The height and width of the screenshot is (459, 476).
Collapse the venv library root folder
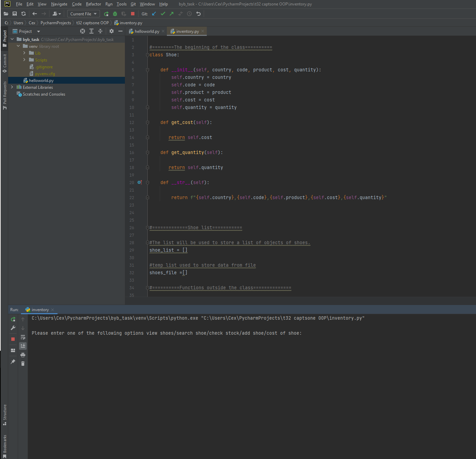[18, 46]
